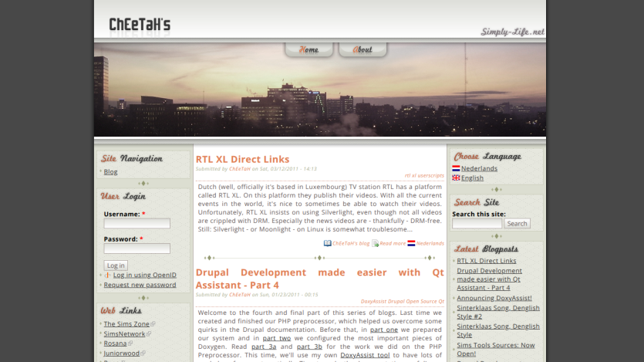
Task: Open the DoxyAssist Drupal Open Source Qt tag link
Action: [402, 301]
